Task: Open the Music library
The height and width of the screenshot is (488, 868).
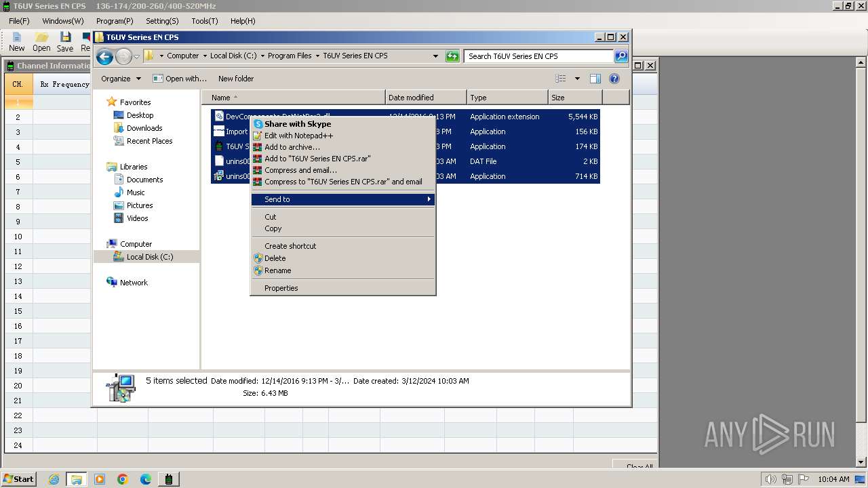Action: click(x=136, y=192)
